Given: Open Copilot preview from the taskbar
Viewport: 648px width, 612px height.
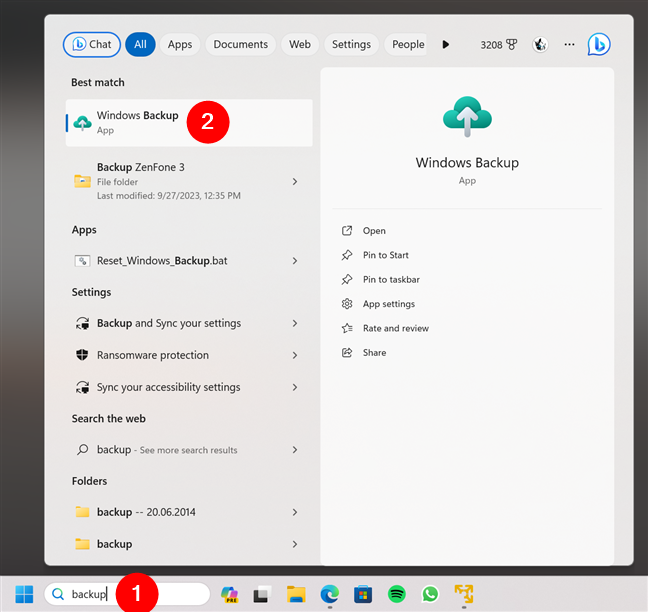Looking at the screenshot, I should [229, 594].
